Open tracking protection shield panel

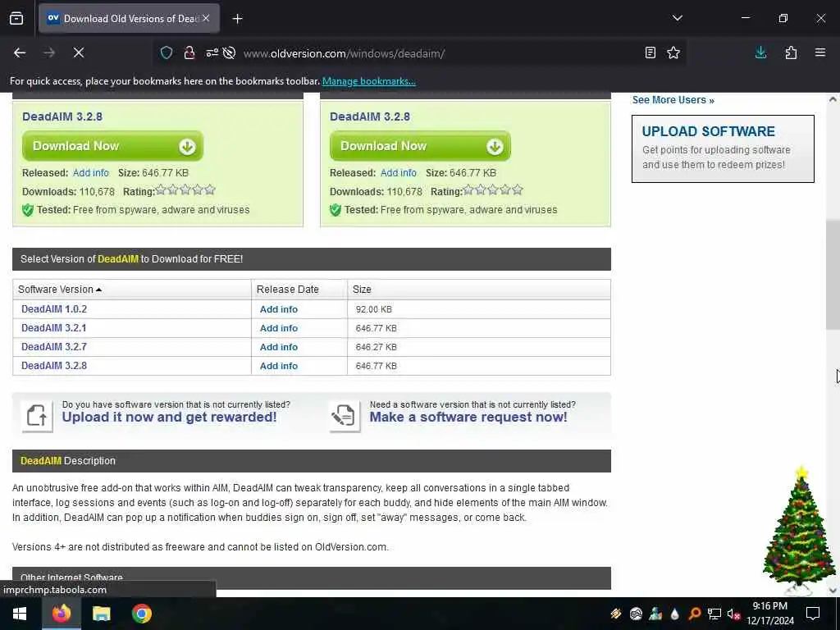click(x=167, y=53)
